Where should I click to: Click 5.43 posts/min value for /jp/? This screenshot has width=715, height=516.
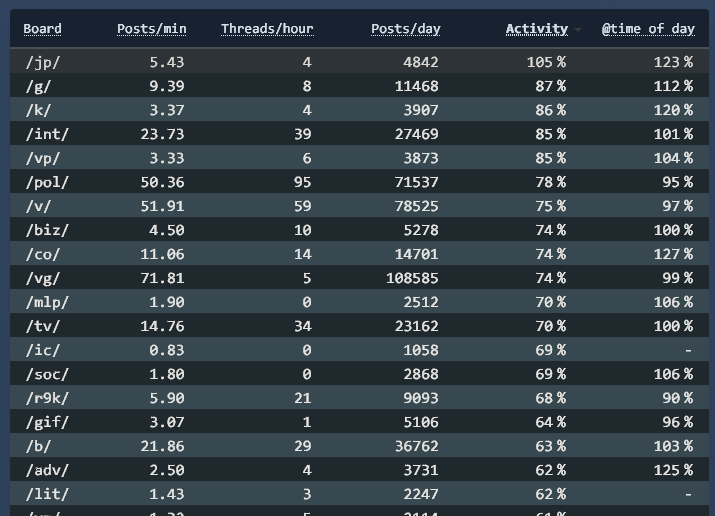click(167, 62)
